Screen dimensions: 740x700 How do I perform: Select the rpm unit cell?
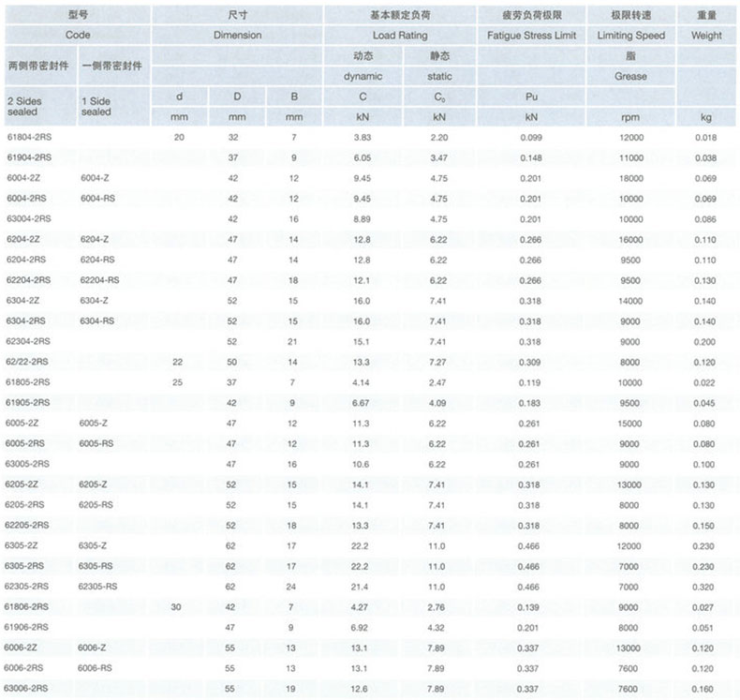coord(630,118)
